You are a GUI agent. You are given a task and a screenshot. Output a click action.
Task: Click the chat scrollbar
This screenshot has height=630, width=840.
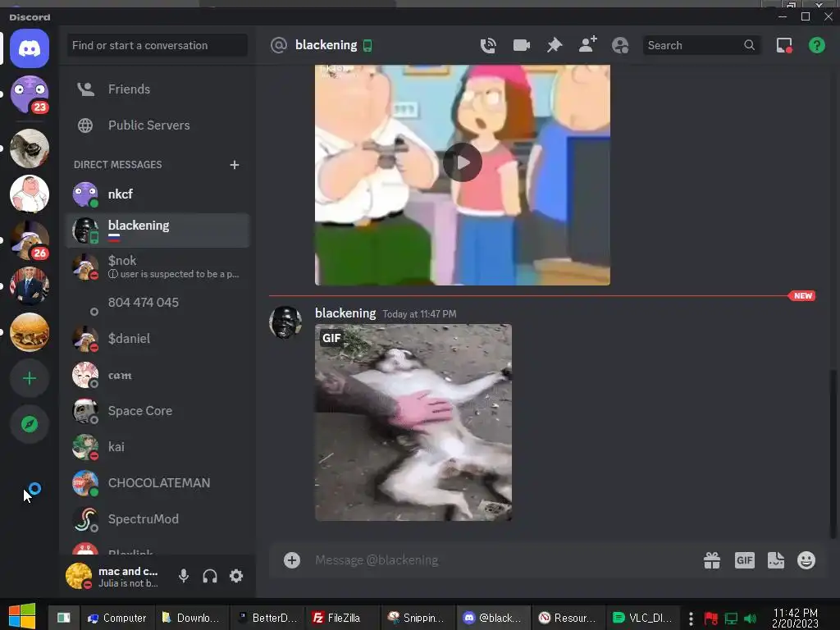pos(833,454)
